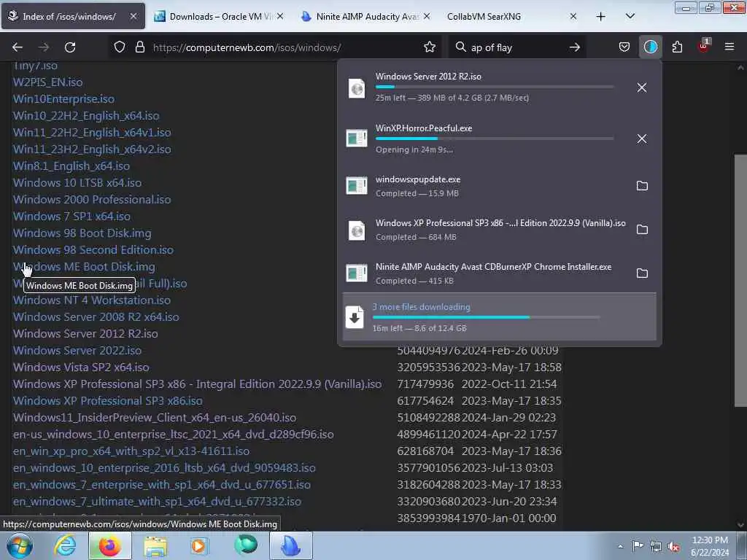Click the padlock site info icon

coord(139,47)
